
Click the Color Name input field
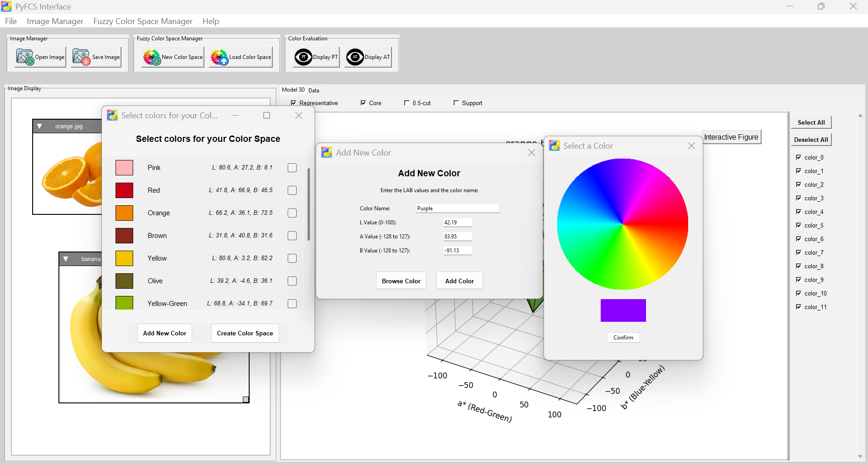458,208
